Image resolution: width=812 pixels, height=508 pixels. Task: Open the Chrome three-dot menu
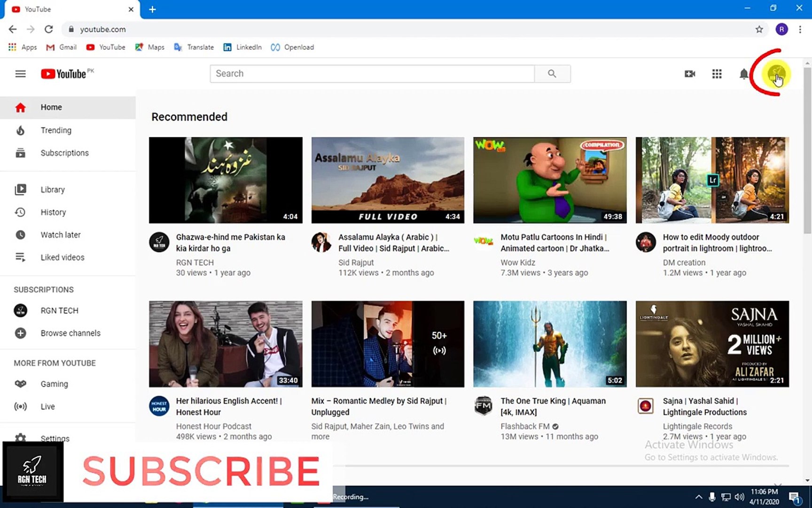801,29
